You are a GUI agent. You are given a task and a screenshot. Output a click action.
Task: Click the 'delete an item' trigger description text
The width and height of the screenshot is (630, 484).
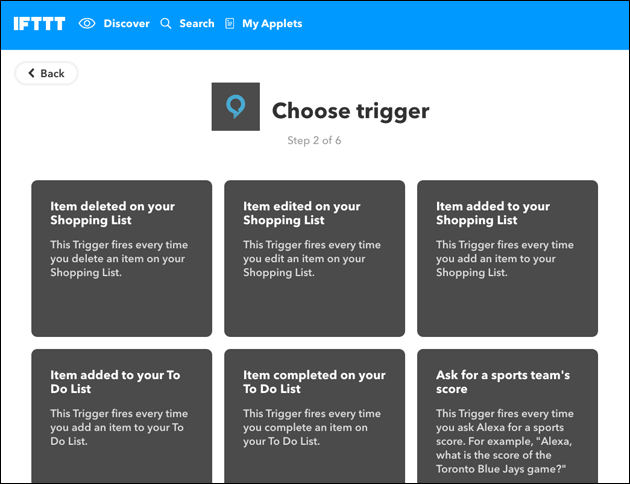pyautogui.click(x=118, y=259)
